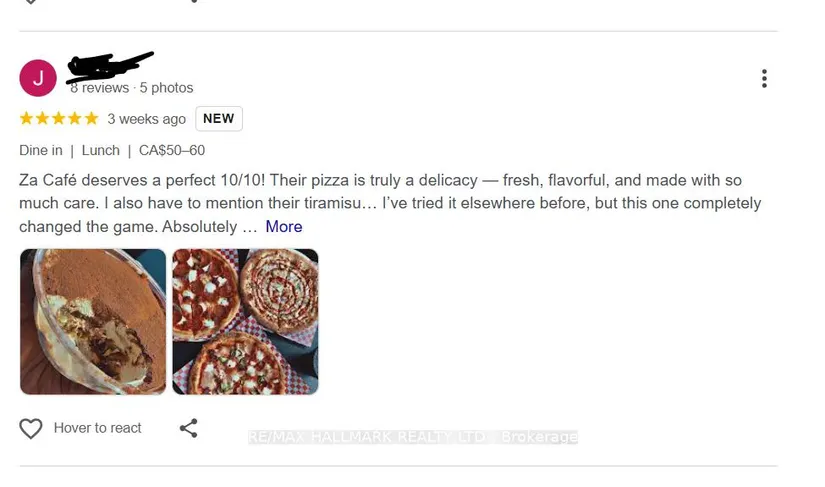Click the "5 photos" reviewer stat
Screen dimensions: 825x487
(x=166, y=88)
